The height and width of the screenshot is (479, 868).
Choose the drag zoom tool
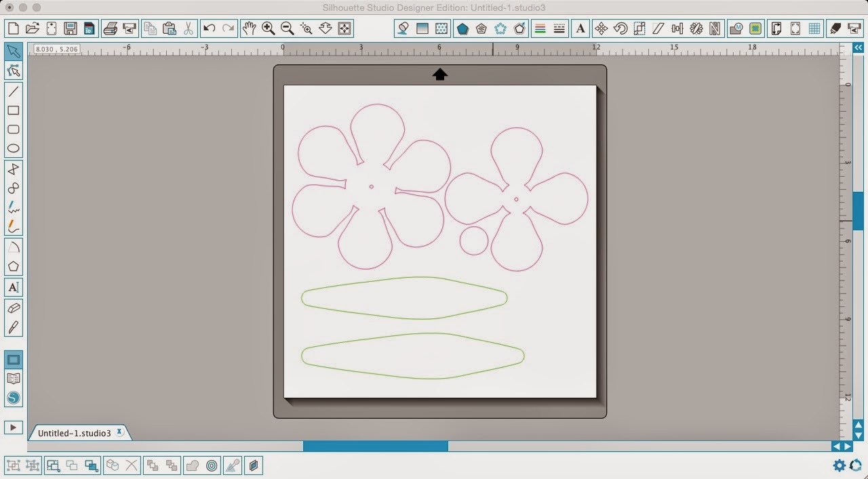325,28
